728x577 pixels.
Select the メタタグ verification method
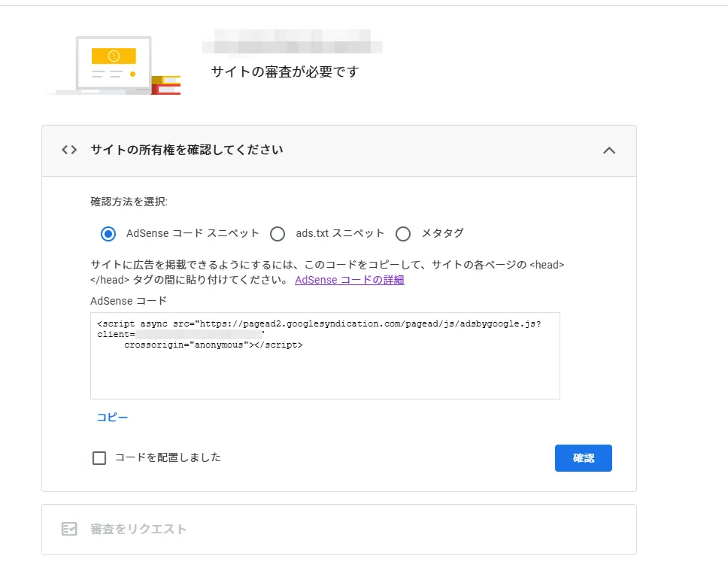coord(403,234)
